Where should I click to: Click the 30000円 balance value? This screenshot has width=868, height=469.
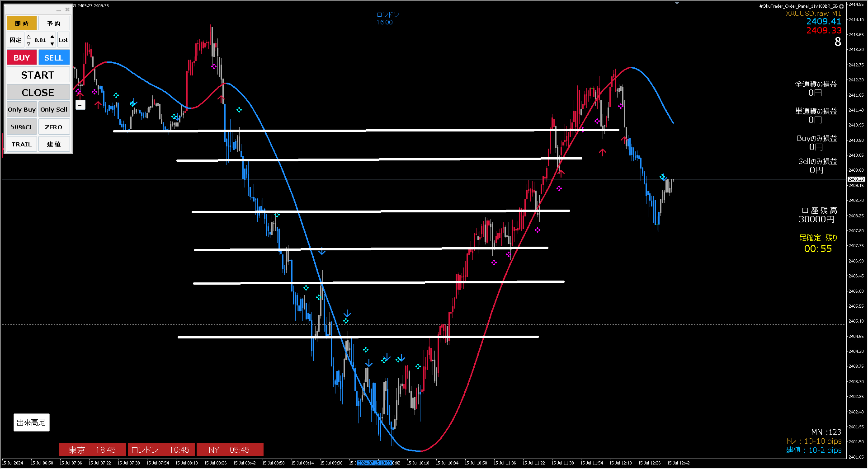click(x=816, y=220)
